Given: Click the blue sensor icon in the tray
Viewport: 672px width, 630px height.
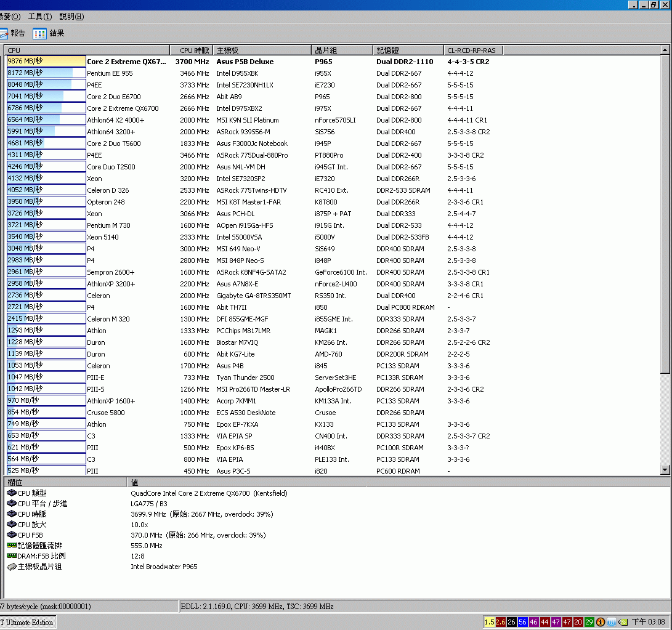Looking at the screenshot, I should click(x=611, y=622).
